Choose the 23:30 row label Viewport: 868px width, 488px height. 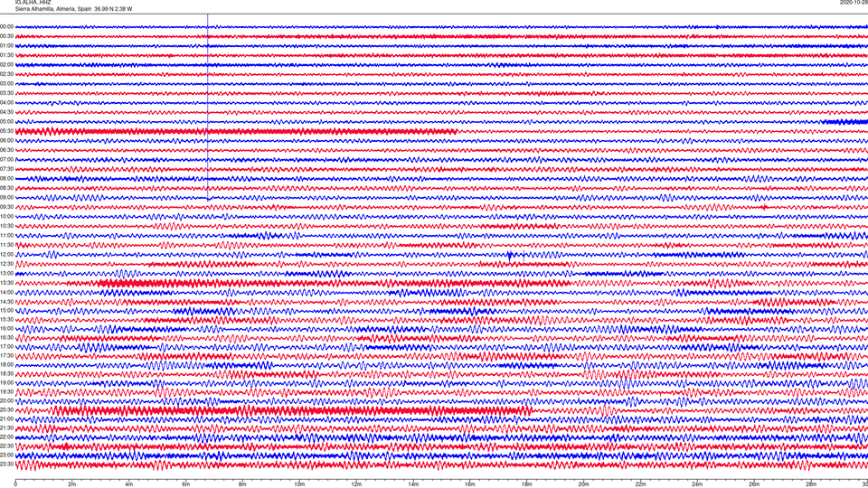pos(6,465)
